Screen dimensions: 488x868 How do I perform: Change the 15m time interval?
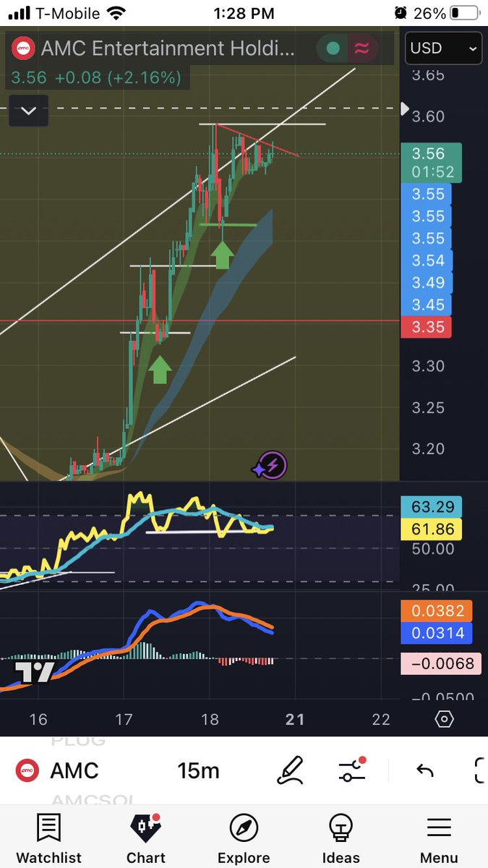tap(198, 771)
